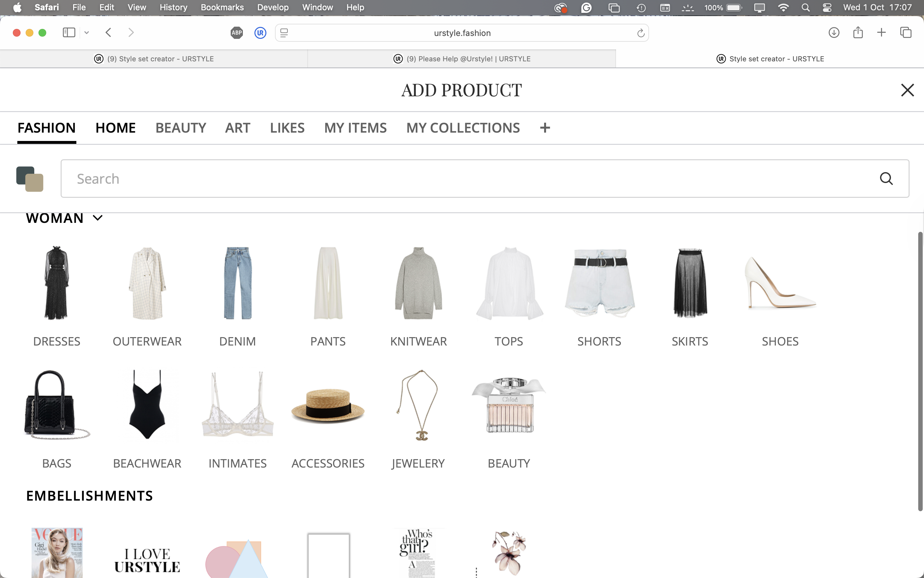Click the search magnifier icon

click(x=886, y=179)
